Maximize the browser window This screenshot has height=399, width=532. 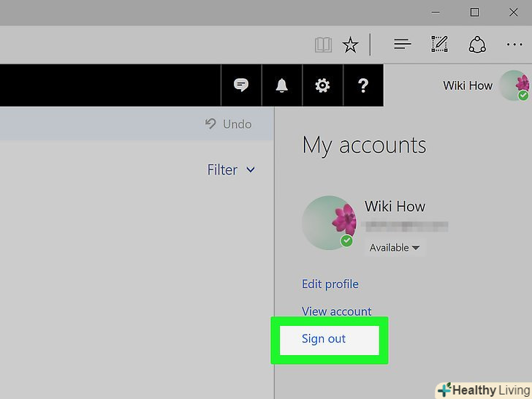[x=475, y=12]
